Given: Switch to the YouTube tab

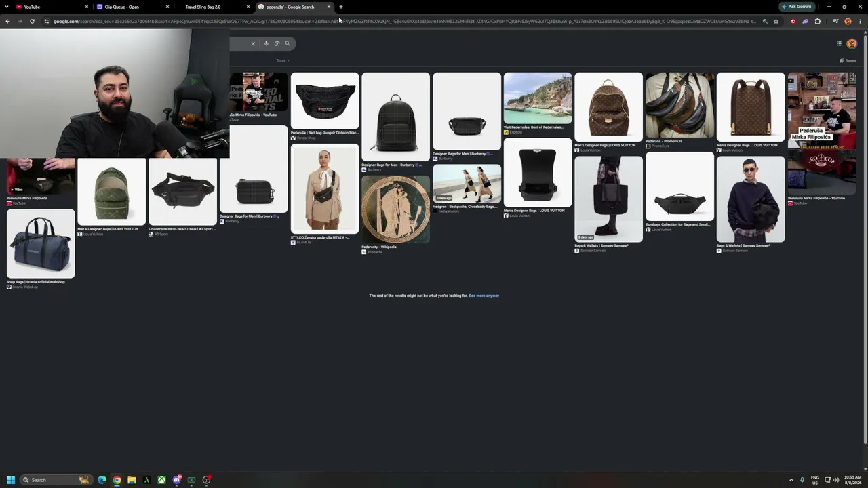Looking at the screenshot, I should point(52,7).
